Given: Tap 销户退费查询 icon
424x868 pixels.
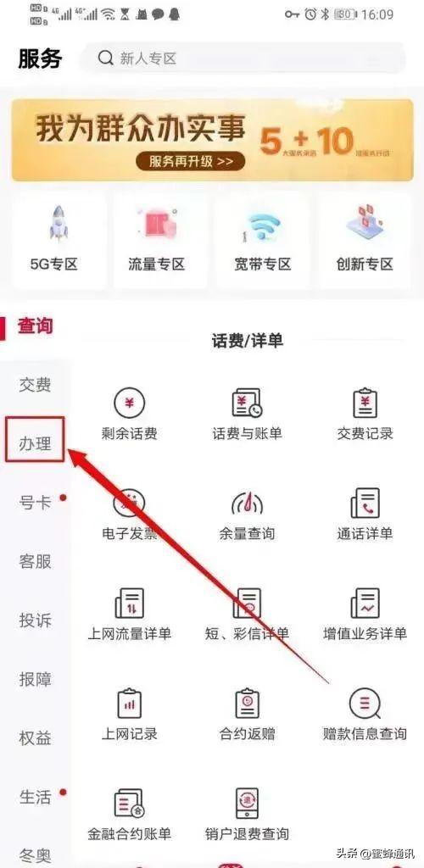Looking at the screenshot, I should tap(247, 804).
